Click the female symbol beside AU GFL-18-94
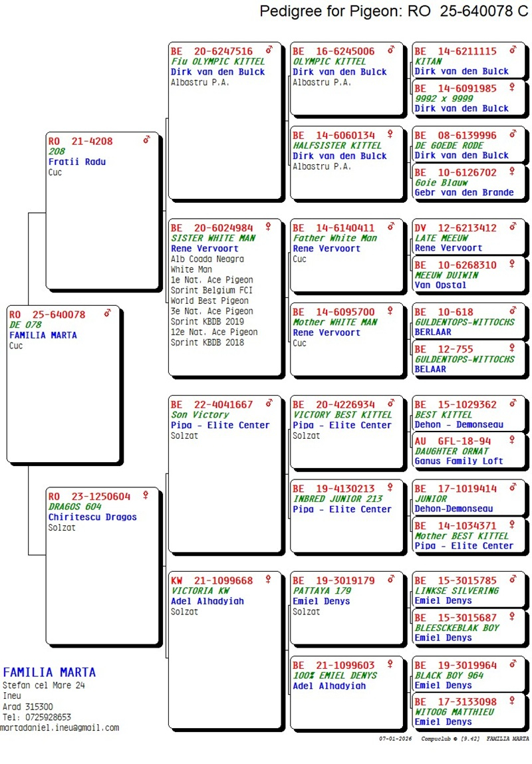Screen dimensions: 532x764 512,440
